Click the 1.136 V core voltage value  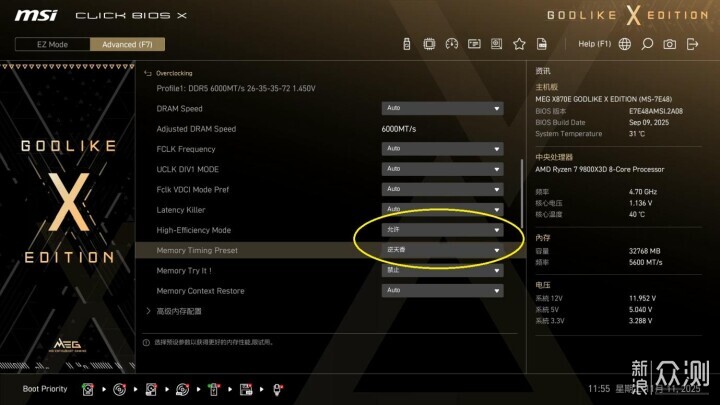point(641,203)
